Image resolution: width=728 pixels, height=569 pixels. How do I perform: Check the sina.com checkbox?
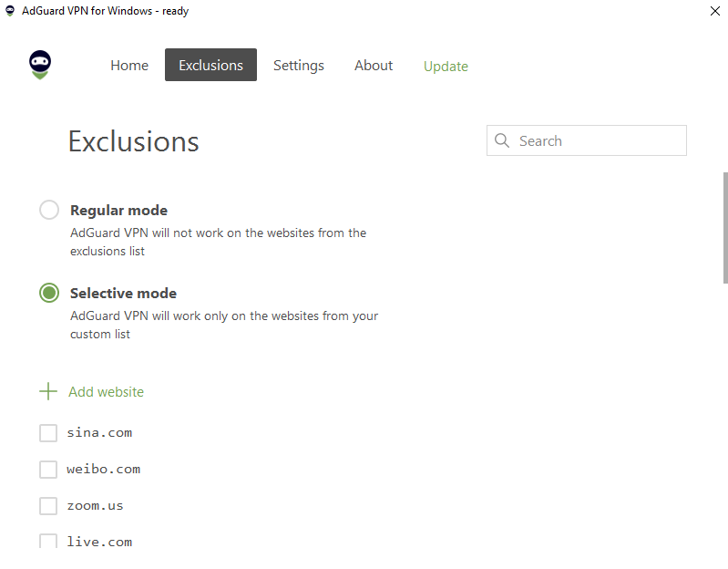tap(48, 433)
